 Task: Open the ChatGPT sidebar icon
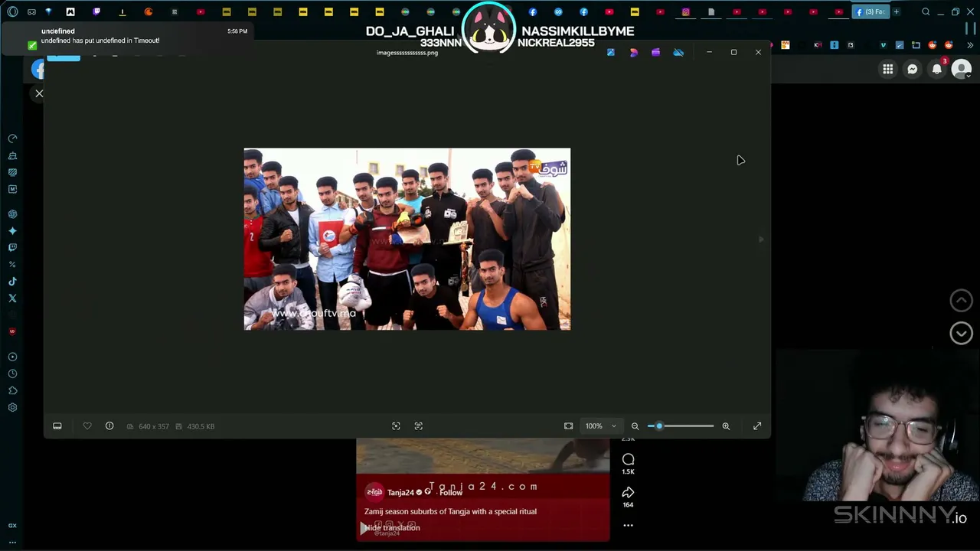click(x=12, y=214)
